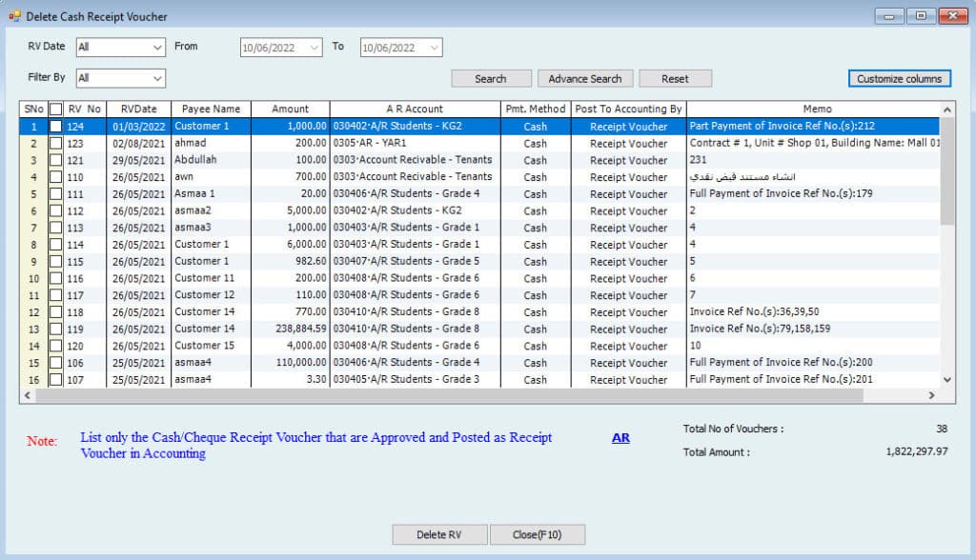Sort by the Amount column header

(x=290, y=110)
